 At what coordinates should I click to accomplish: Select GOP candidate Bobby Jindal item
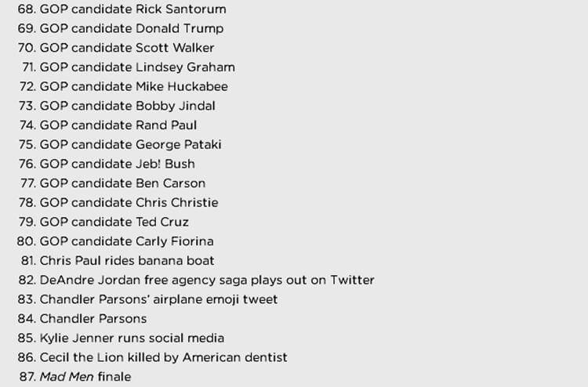coord(117,106)
